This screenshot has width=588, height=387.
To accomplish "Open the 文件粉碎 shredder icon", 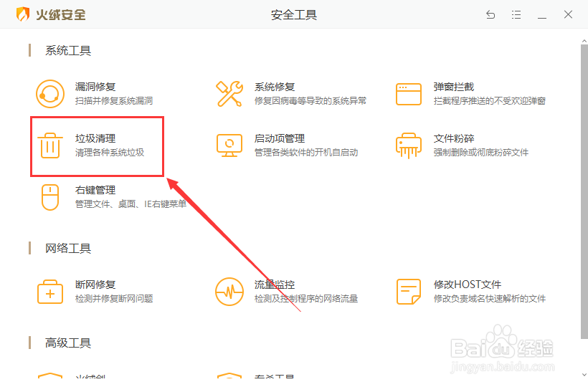I will point(409,145).
